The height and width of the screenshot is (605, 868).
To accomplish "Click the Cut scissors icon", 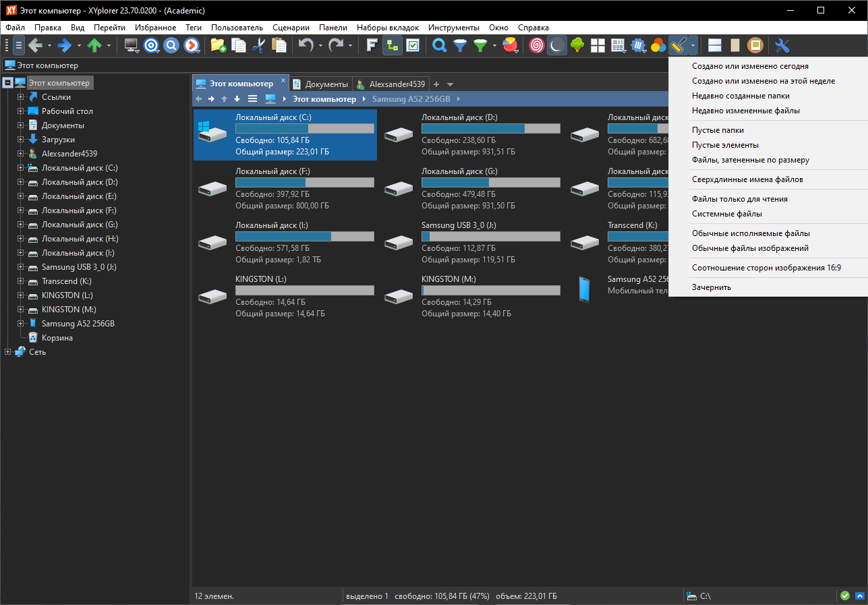I will click(258, 46).
